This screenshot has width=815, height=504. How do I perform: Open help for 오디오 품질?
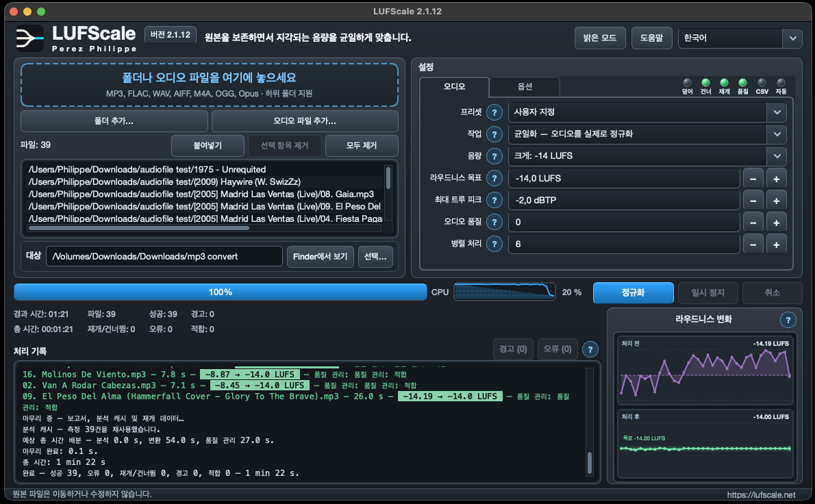[494, 222]
